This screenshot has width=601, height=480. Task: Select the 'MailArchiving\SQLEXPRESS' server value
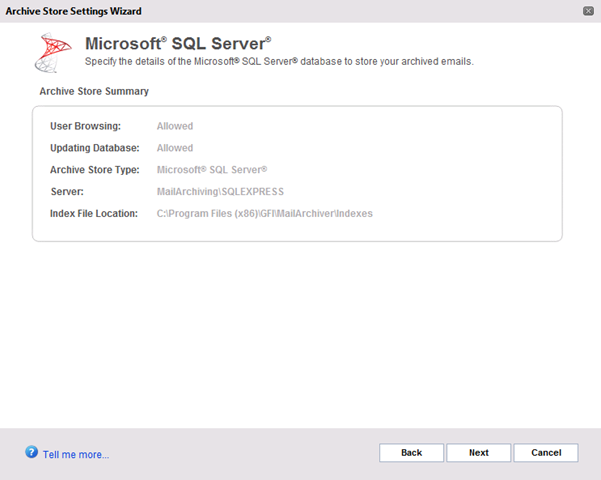(x=220, y=191)
